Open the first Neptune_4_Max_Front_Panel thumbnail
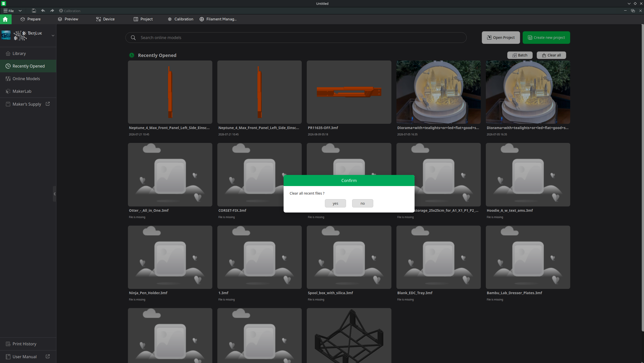 pos(170,92)
